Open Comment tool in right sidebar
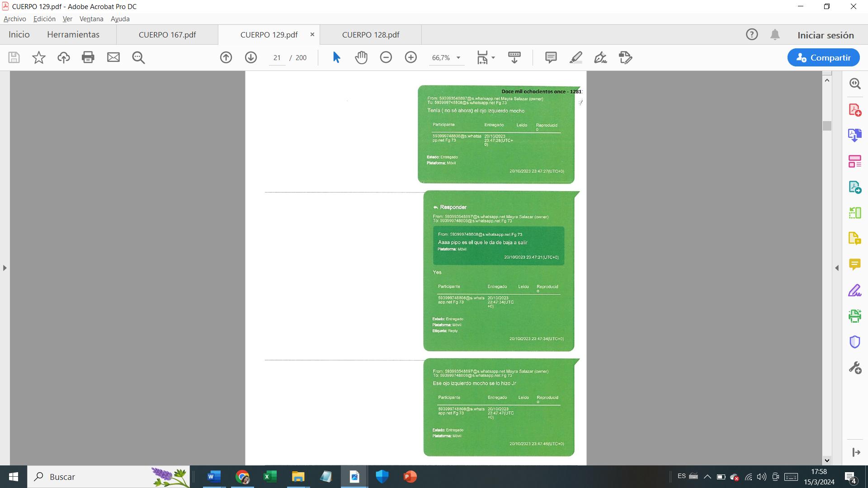Image resolution: width=868 pixels, height=488 pixels. tap(855, 264)
